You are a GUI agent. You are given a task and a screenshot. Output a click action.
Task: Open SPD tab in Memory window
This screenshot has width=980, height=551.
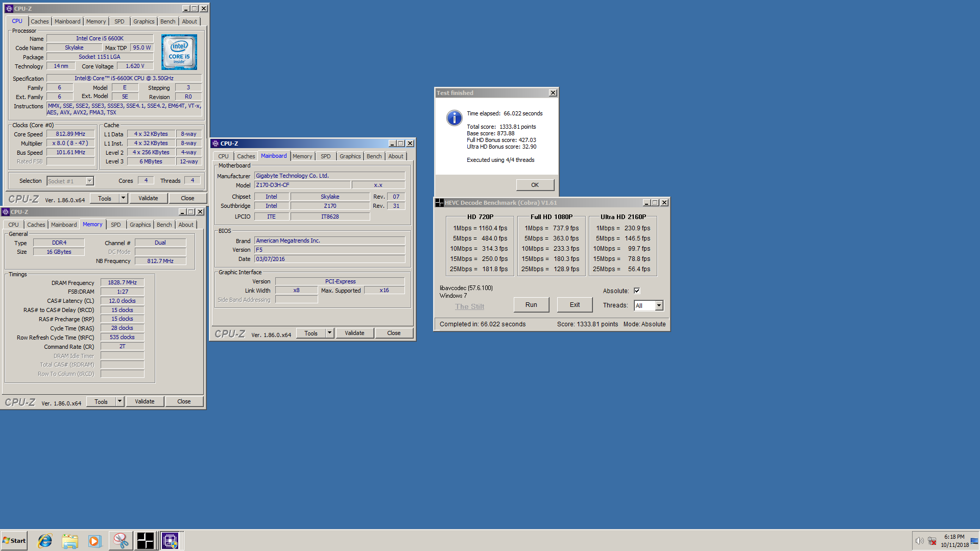[116, 225]
